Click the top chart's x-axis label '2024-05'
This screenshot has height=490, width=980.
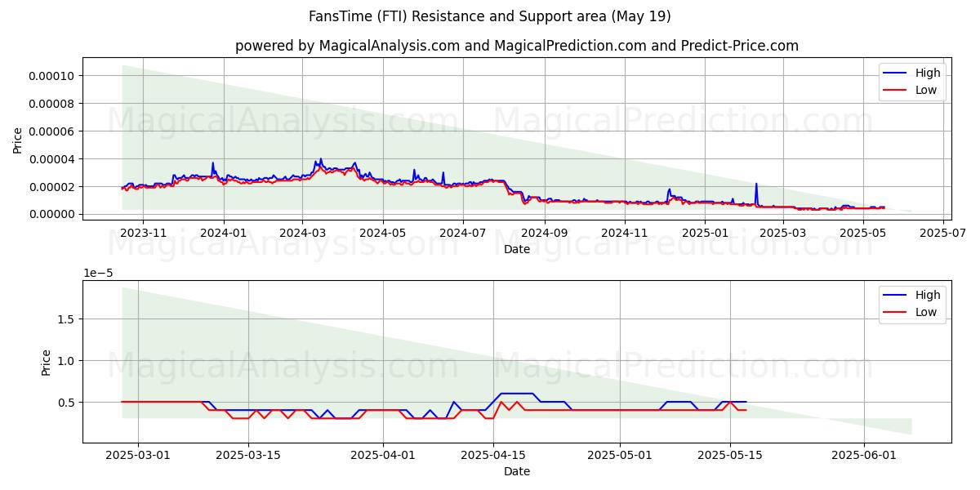coord(383,233)
